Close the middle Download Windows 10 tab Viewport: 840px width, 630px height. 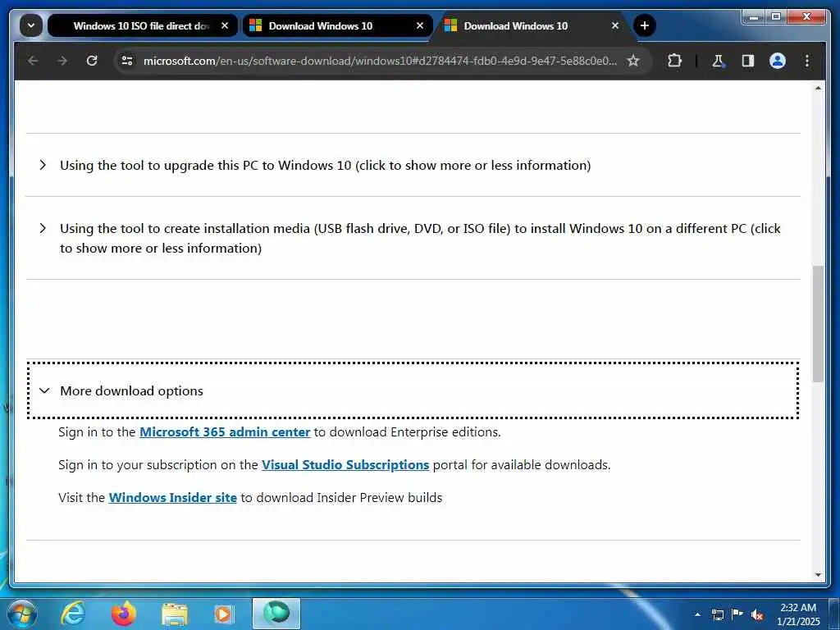pos(420,25)
